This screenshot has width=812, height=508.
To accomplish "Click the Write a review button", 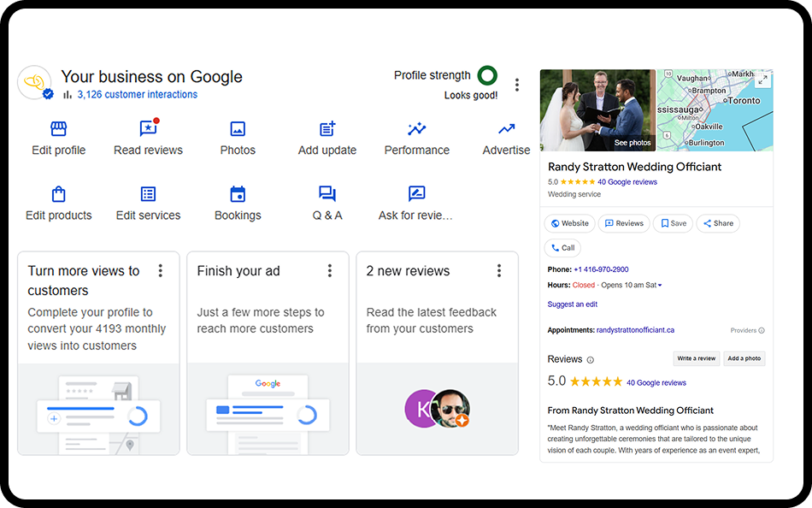I will point(696,358).
